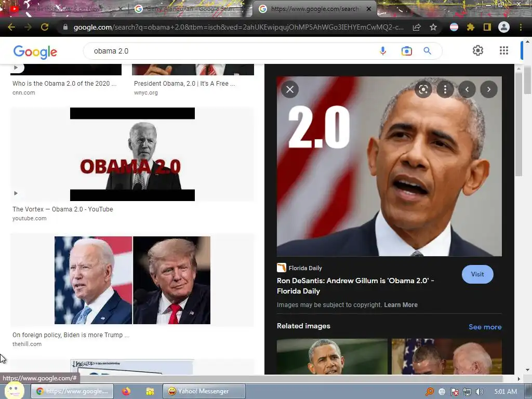Open the Florida Daily source label
This screenshot has height=399, width=532.
300,268
